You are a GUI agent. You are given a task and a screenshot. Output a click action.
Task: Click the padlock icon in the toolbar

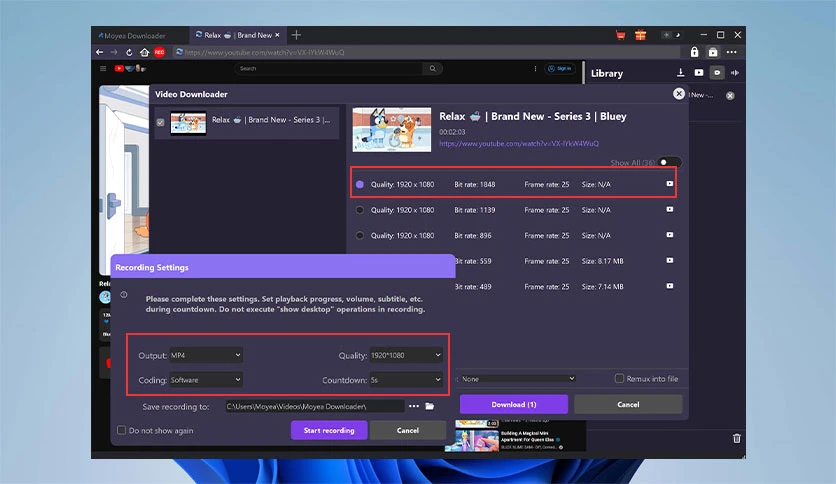pyautogui.click(x=694, y=52)
